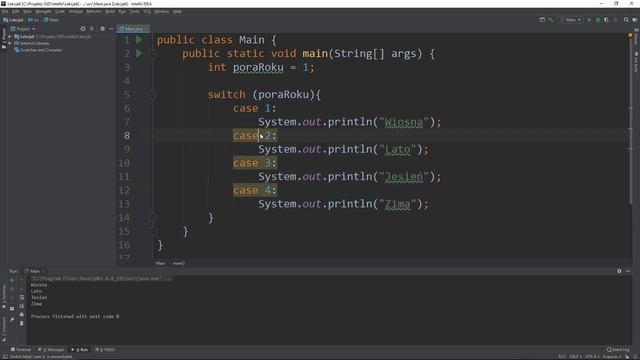Open the Code menu
The width and height of the screenshot is (640, 360).
[x=60, y=11]
